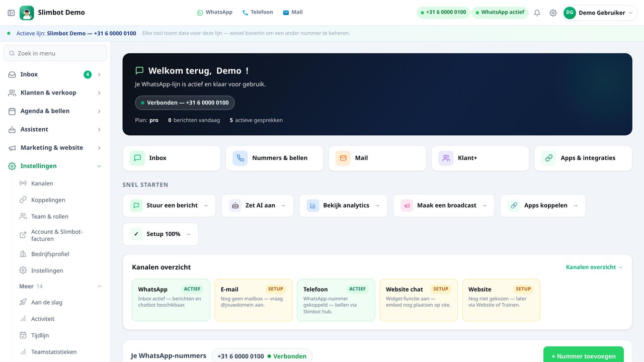Open the Apps & integraties tile
644x362 pixels.
click(x=583, y=158)
